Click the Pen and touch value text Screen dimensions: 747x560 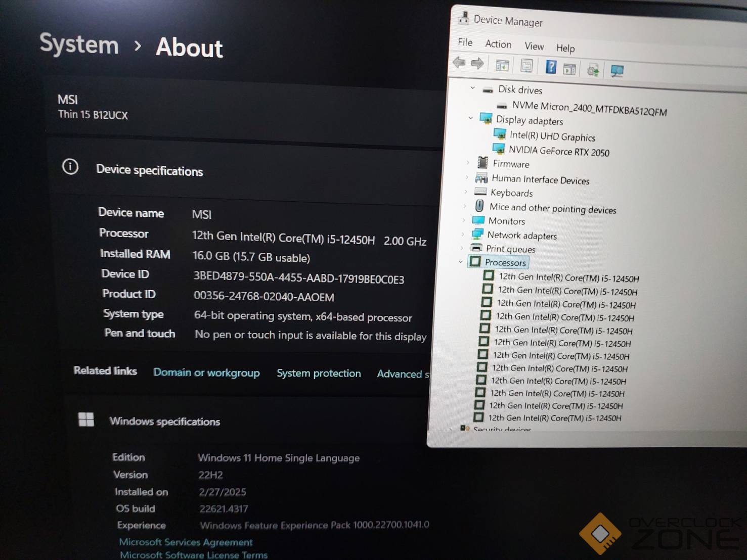tap(311, 335)
